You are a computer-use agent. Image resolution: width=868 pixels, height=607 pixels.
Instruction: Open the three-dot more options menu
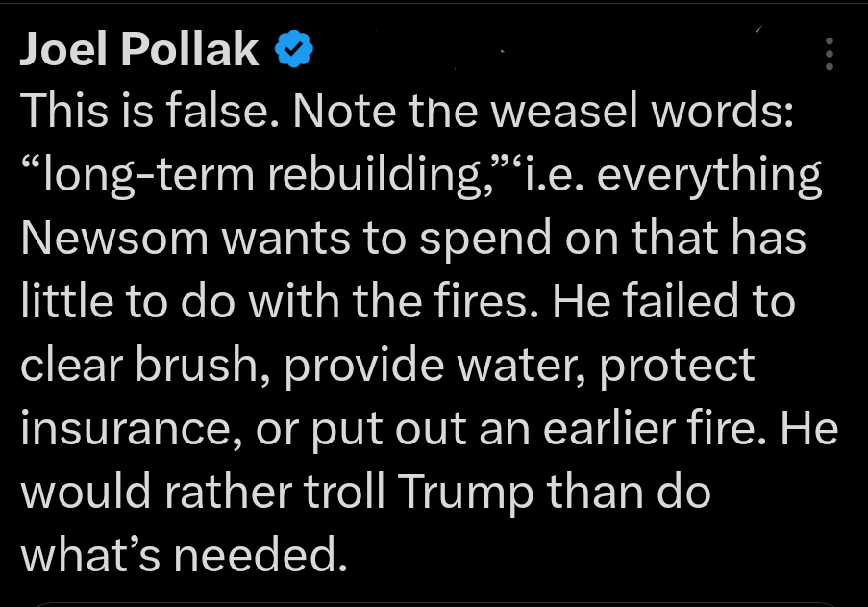[x=829, y=54]
